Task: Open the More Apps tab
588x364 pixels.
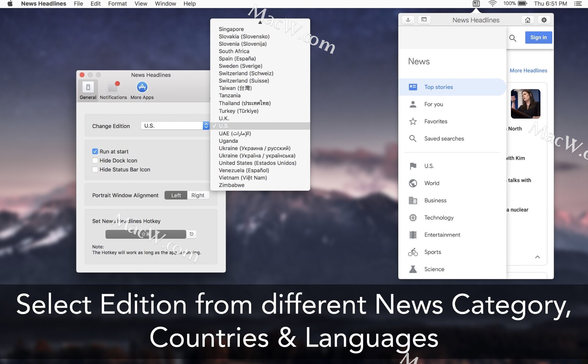Action: (x=142, y=90)
